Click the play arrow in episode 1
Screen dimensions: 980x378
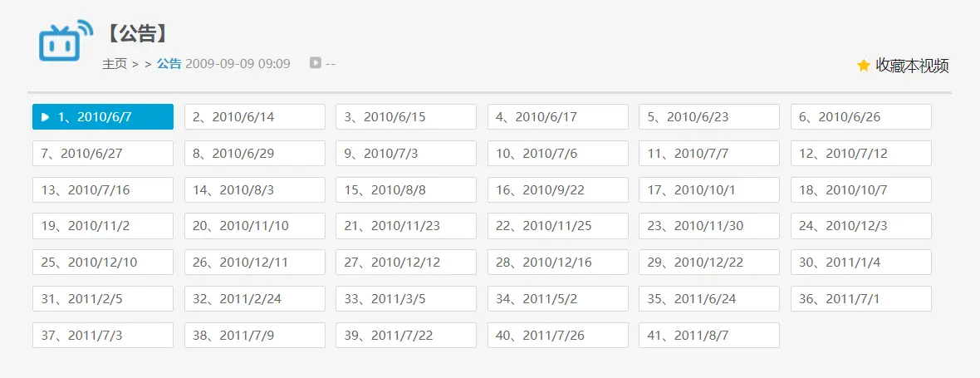tap(45, 117)
